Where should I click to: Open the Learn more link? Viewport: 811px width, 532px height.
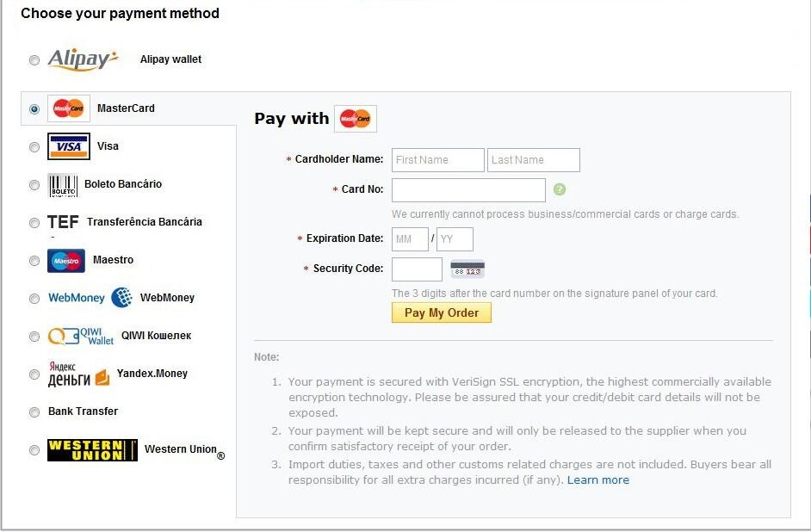(x=597, y=480)
